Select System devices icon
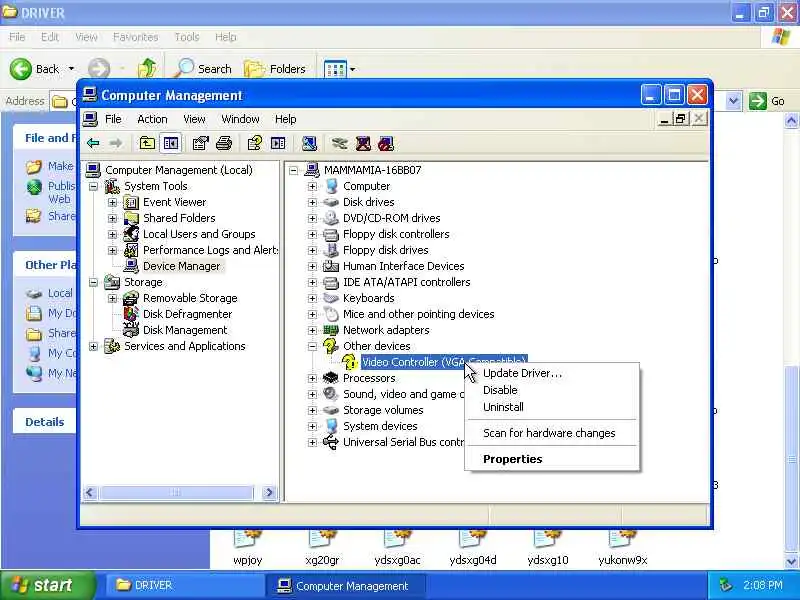 (x=332, y=426)
